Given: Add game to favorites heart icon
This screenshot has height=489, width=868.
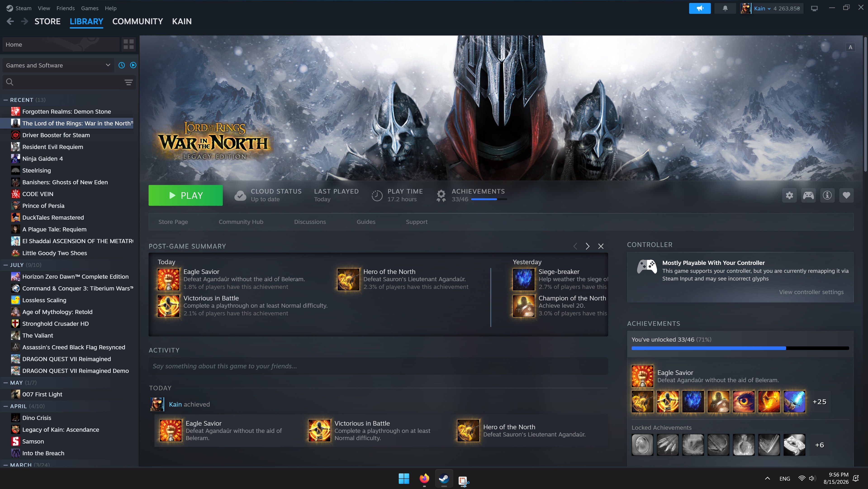Looking at the screenshot, I should (x=846, y=195).
